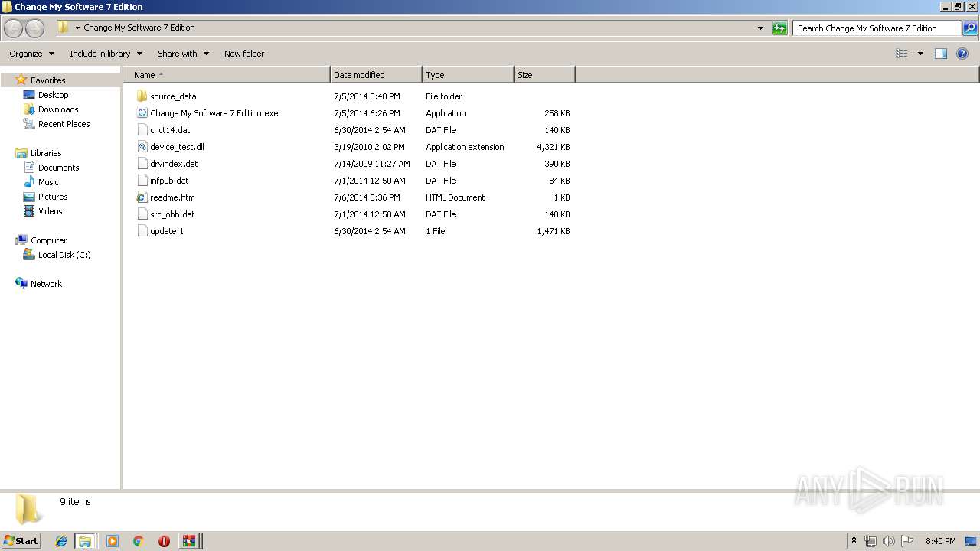Select the cnct14.dat file icon
The width and height of the screenshot is (980, 551).
[142, 130]
